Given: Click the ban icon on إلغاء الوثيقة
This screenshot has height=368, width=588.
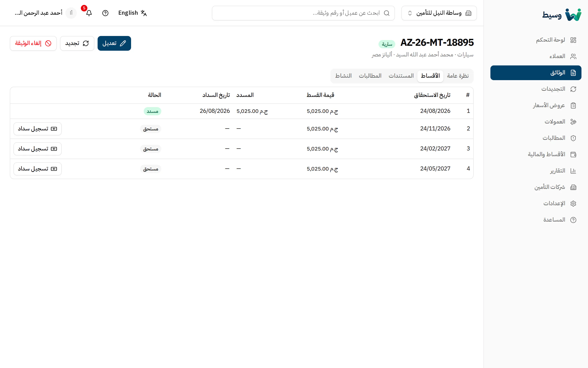Looking at the screenshot, I should click(x=48, y=43).
